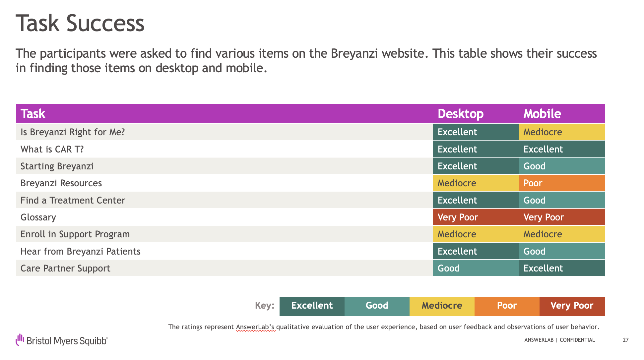This screenshot has height=360, width=644.
Task: Click the Poor swatch in the key
Action: [507, 306]
